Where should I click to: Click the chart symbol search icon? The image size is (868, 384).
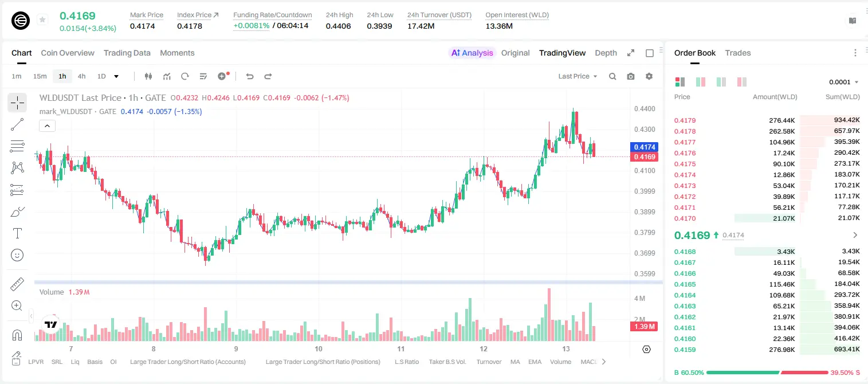pyautogui.click(x=612, y=76)
